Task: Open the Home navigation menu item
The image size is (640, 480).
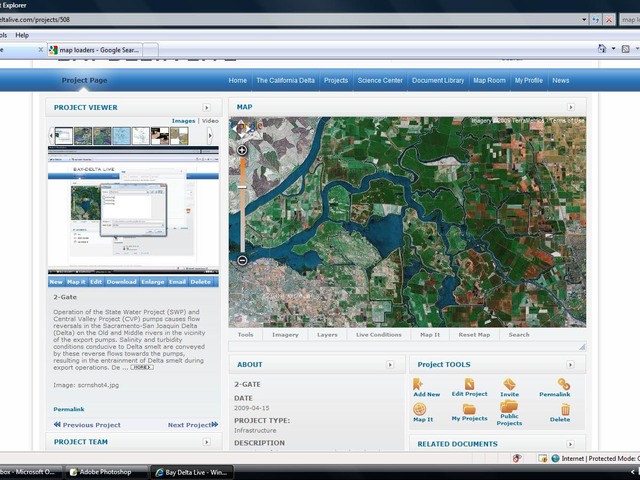Action: [238, 80]
